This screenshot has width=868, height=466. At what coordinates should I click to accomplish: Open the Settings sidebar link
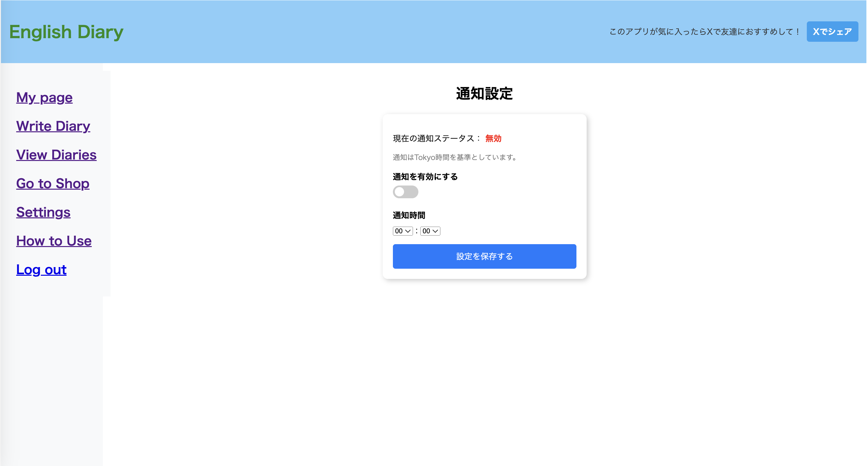(x=43, y=212)
